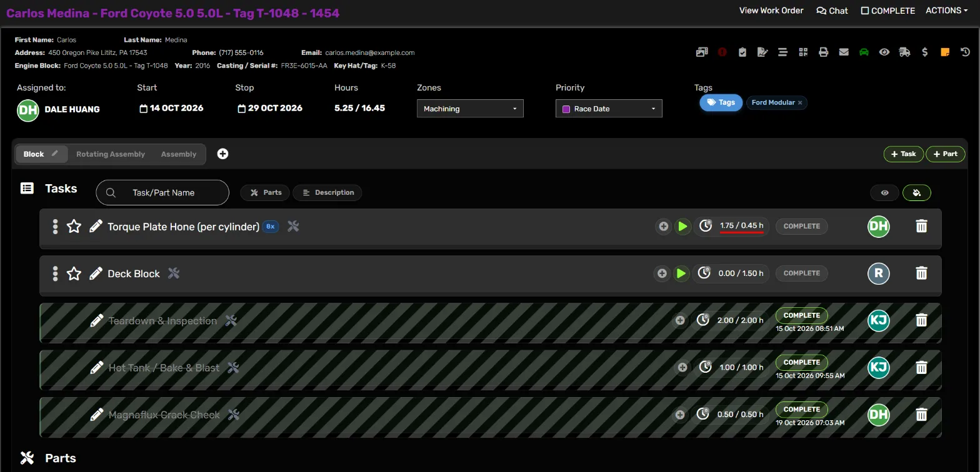This screenshot has height=472, width=980.
Task: Open the Priority dropdown showing Race Date
Action: pos(609,109)
